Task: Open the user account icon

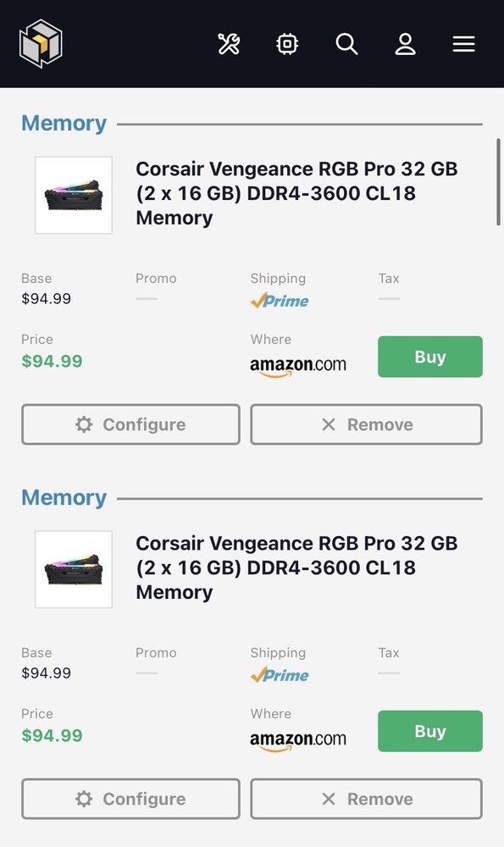Action: 405,43
